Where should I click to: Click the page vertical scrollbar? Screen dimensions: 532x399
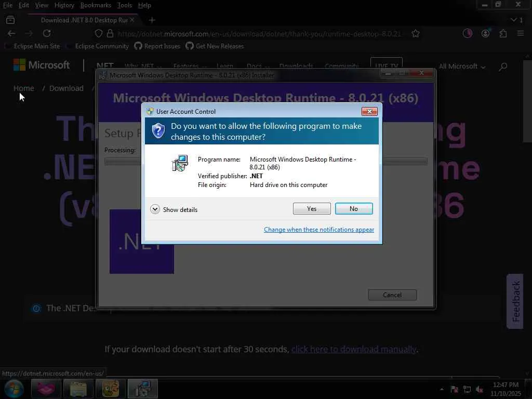click(528, 102)
